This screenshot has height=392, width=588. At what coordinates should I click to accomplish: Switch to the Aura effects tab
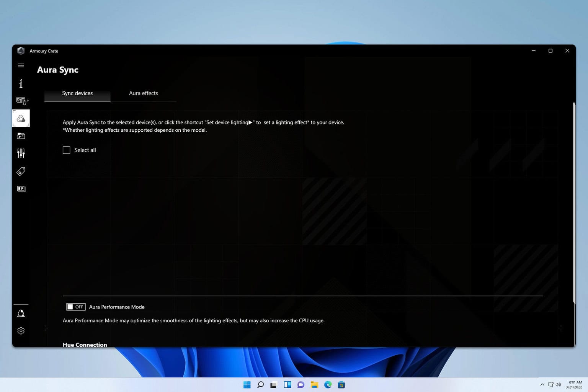144,93
